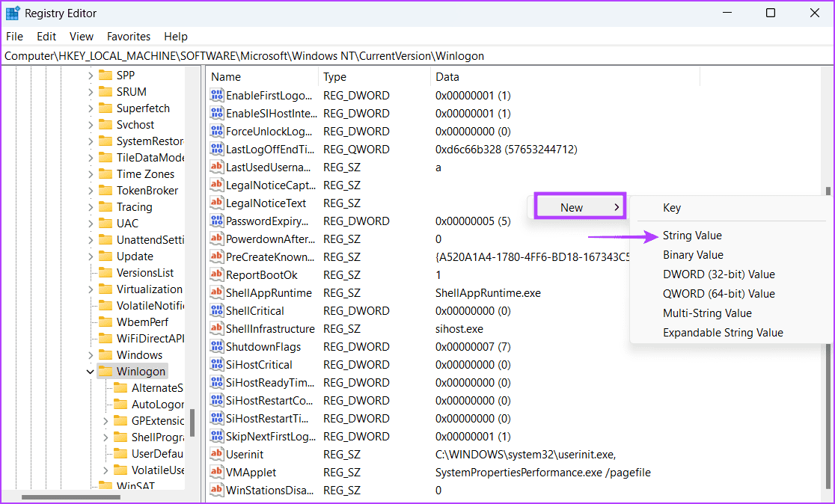Expand the Time Zones key
The image size is (835, 504).
pyautogui.click(x=91, y=174)
